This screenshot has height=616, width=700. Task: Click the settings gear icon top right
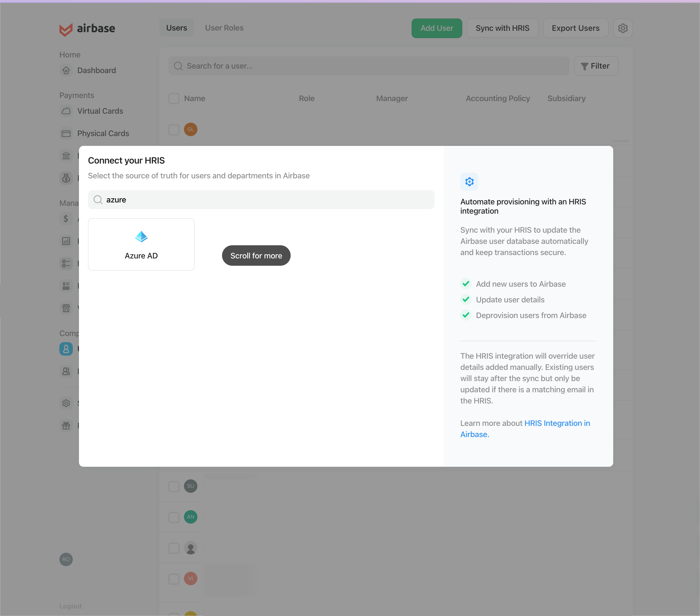[623, 28]
